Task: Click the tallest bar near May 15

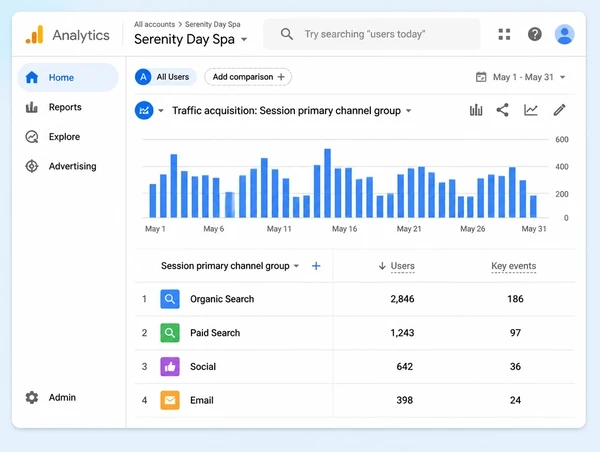Action: coord(328,183)
